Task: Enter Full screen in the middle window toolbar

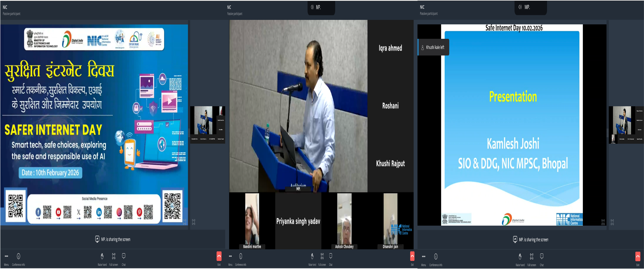Action: tap(322, 256)
